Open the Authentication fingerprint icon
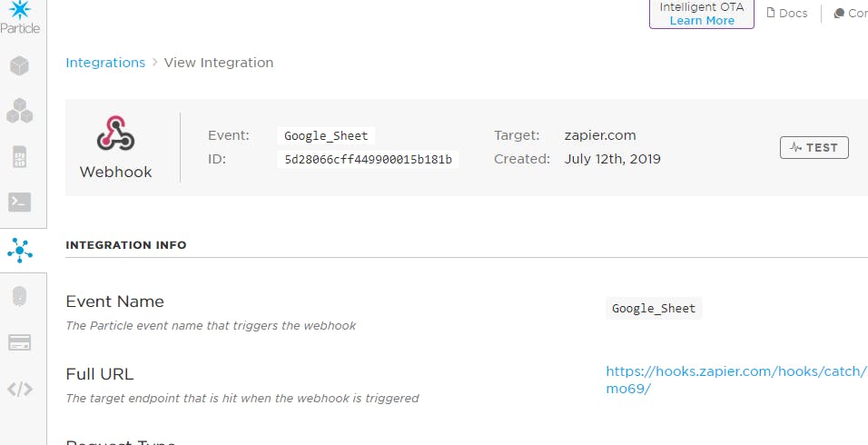The width and height of the screenshot is (868, 445). [19, 296]
